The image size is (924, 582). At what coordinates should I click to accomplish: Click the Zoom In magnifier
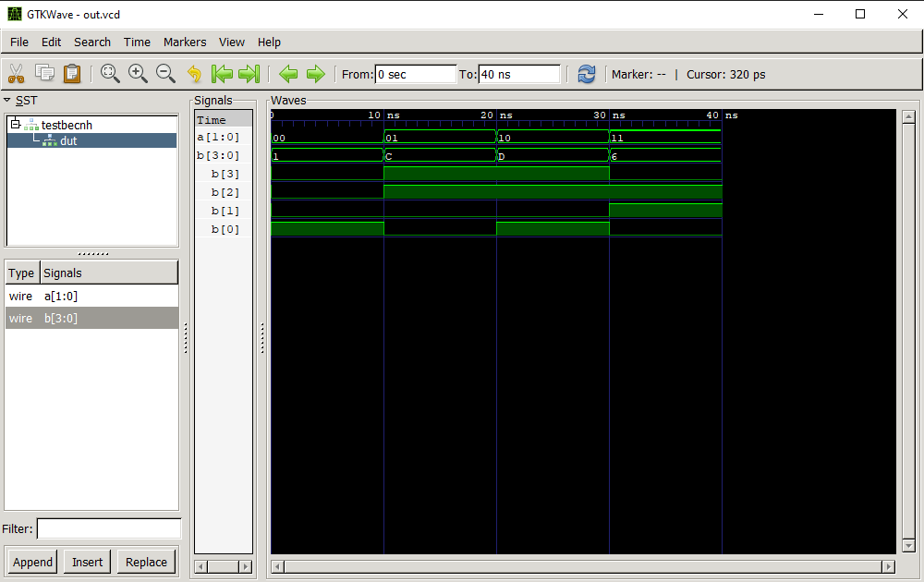click(x=138, y=73)
